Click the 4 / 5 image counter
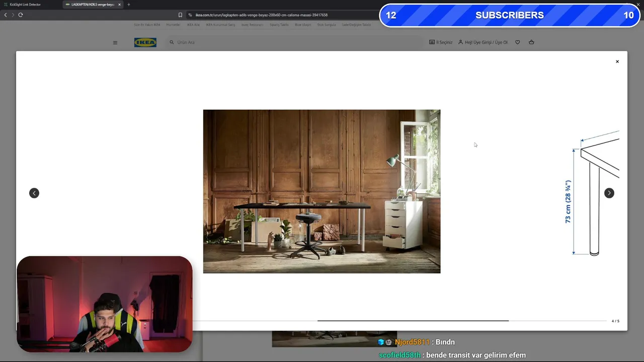Viewport: 644px width, 362px height. [615, 321]
